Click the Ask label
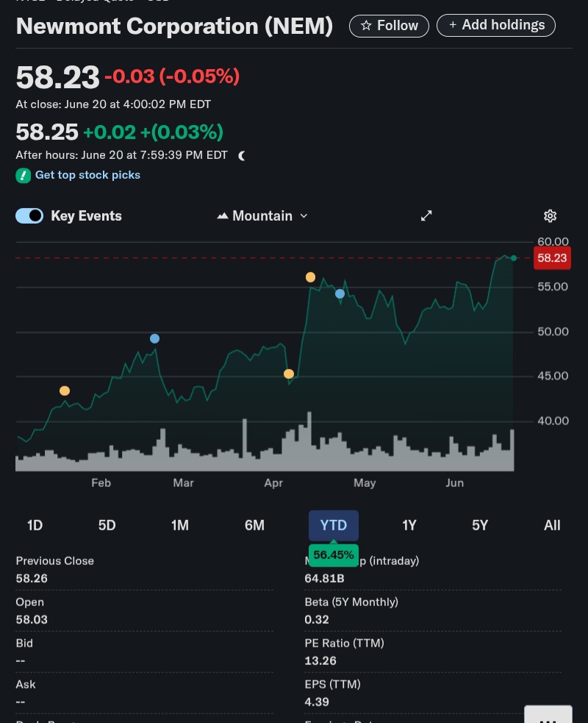This screenshot has height=723, width=588. coord(26,684)
